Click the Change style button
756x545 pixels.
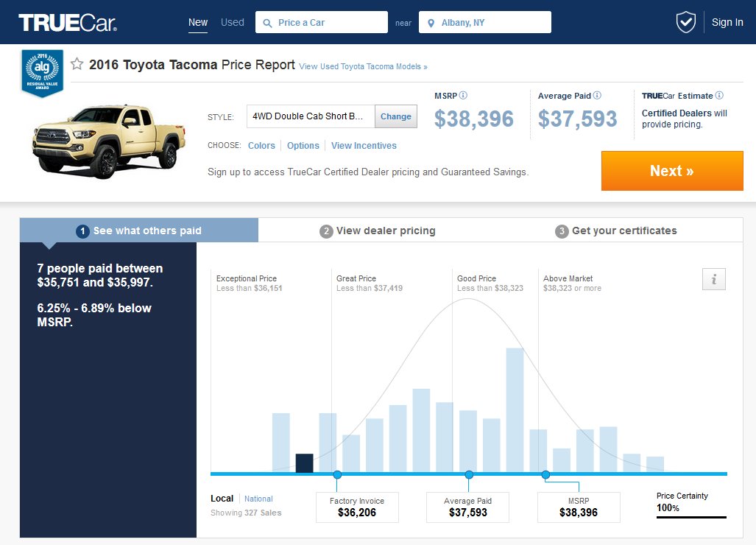click(x=396, y=116)
